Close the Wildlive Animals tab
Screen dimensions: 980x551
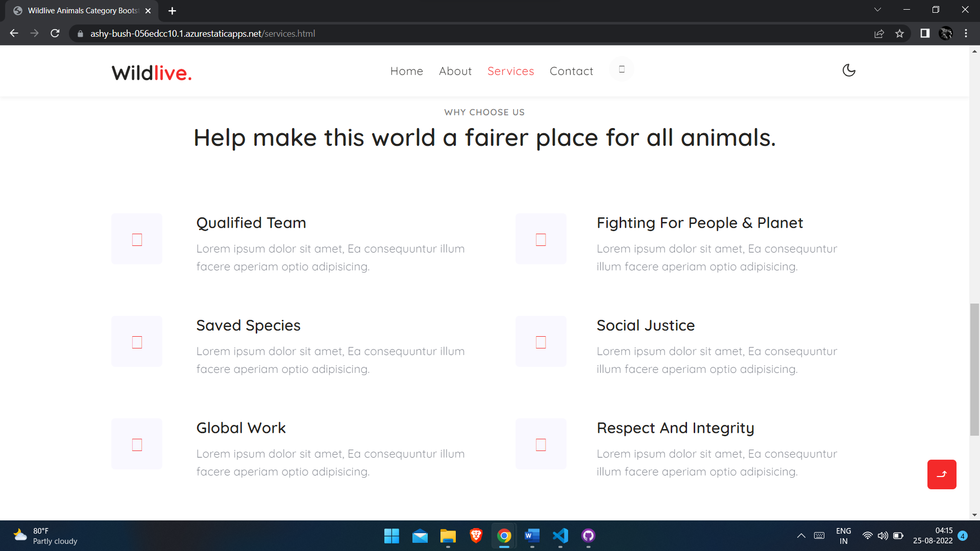coord(148,11)
